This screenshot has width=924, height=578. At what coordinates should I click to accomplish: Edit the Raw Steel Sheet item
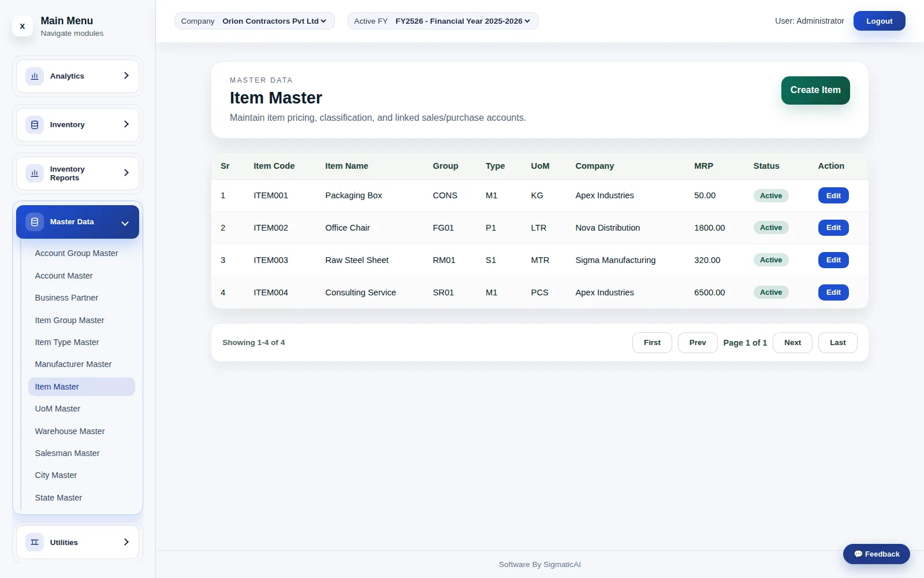tap(833, 260)
